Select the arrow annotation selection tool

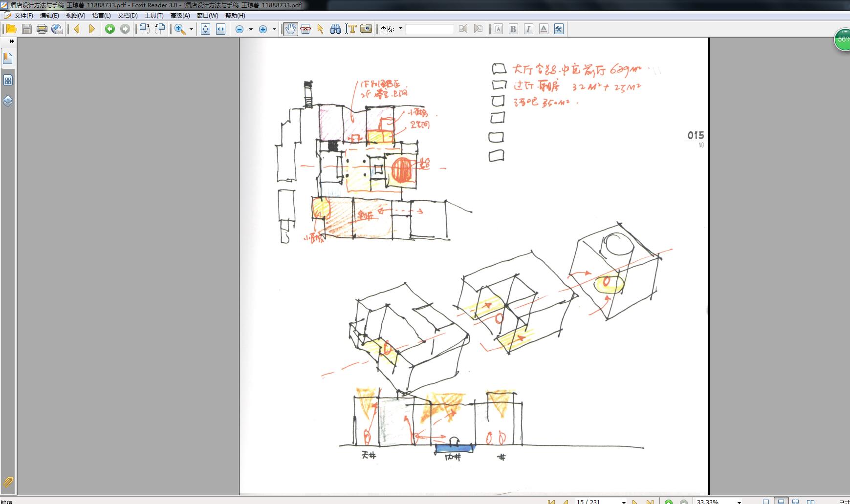tap(320, 29)
